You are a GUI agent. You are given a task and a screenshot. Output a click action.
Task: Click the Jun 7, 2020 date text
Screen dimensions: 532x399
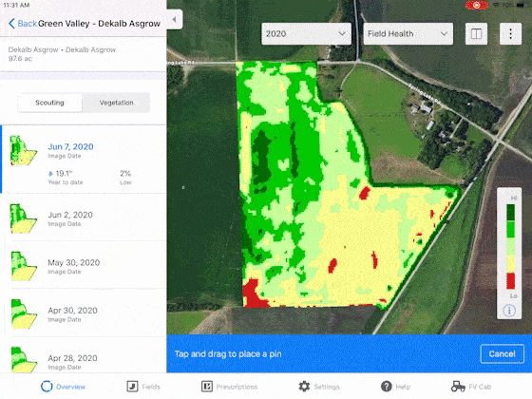pos(70,146)
